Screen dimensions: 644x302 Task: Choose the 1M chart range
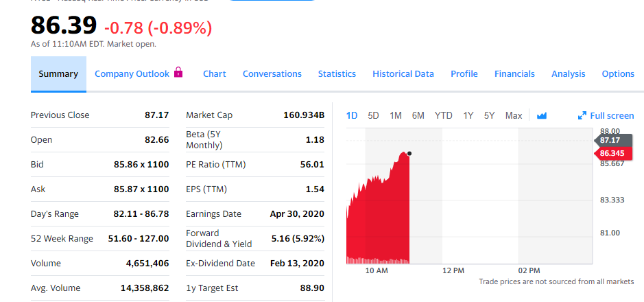(x=396, y=116)
